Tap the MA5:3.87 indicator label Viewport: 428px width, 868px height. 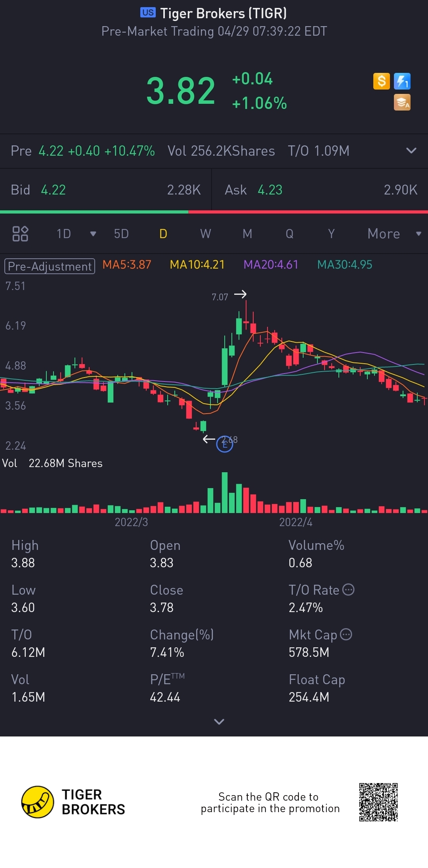click(x=127, y=265)
